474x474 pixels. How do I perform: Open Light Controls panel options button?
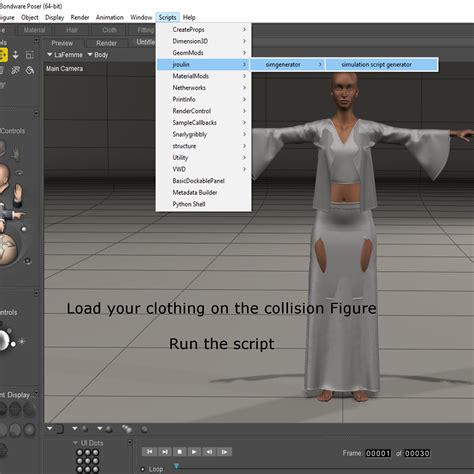pyautogui.click(x=36, y=293)
